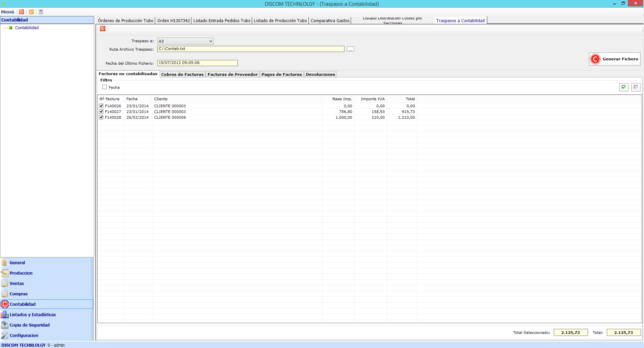Click the deselect-all gray checkmark button

(x=636, y=87)
